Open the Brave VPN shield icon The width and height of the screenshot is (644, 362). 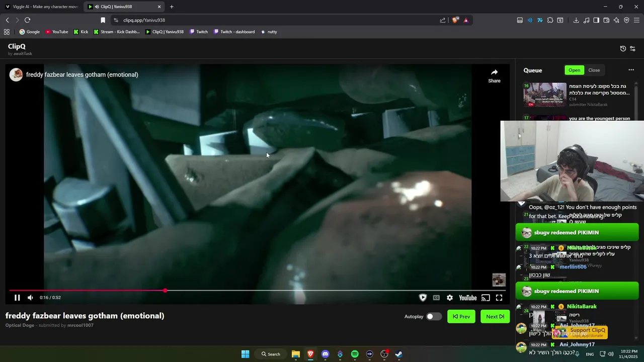[x=626, y=20]
